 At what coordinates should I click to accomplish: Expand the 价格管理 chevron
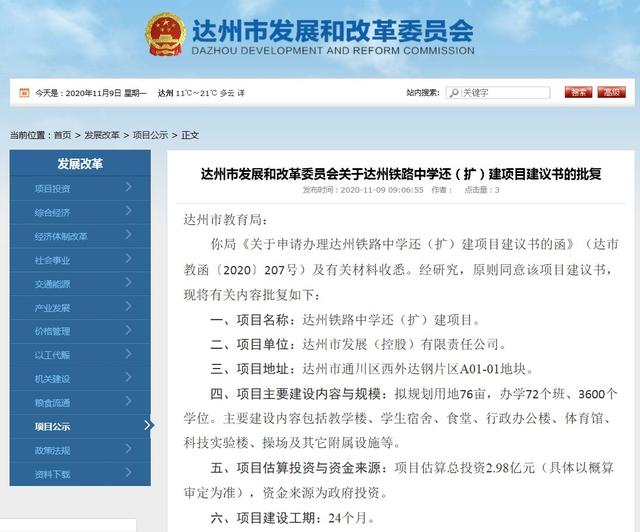tap(129, 329)
